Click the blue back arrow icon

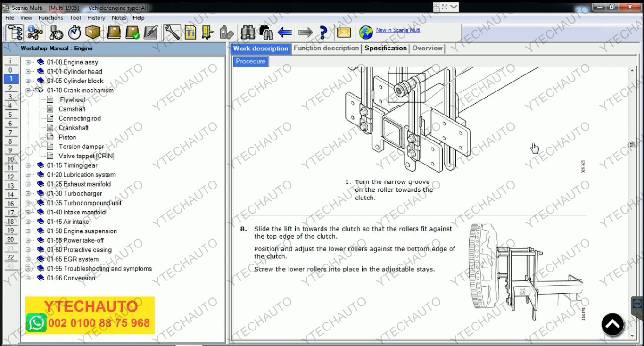click(285, 33)
